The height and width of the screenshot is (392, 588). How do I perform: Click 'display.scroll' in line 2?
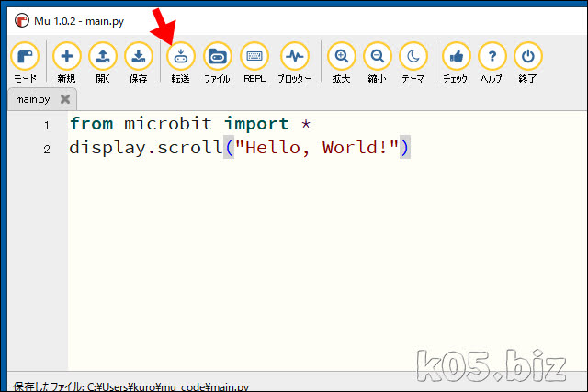tap(146, 147)
